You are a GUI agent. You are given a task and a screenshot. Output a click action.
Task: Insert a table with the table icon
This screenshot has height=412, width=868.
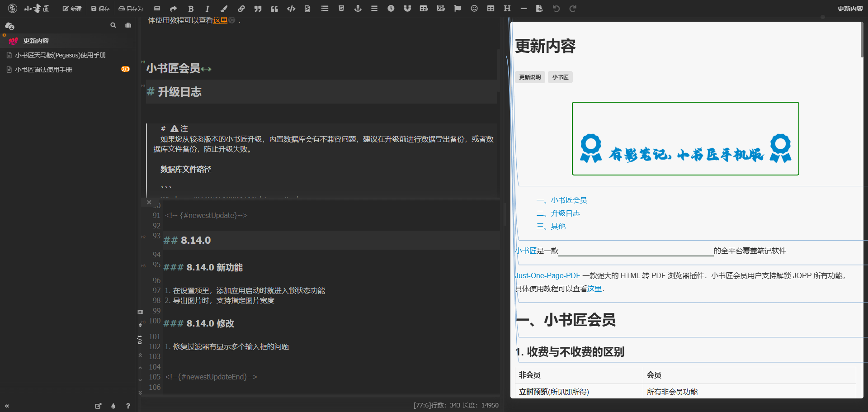[491, 9]
